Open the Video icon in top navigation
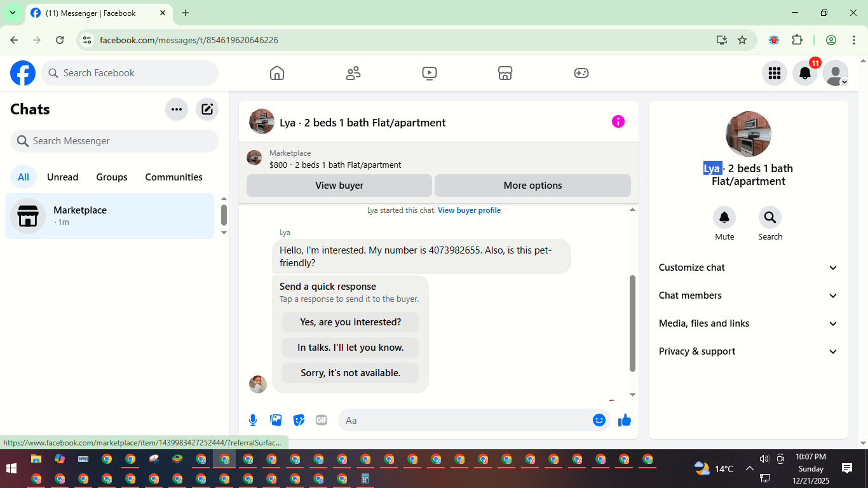 tap(430, 73)
